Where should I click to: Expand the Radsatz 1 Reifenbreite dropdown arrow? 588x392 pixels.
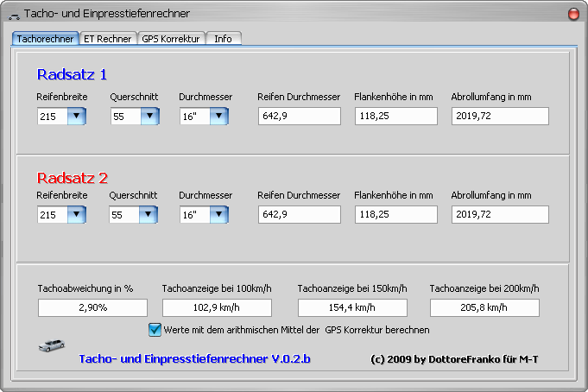pyautogui.click(x=77, y=116)
